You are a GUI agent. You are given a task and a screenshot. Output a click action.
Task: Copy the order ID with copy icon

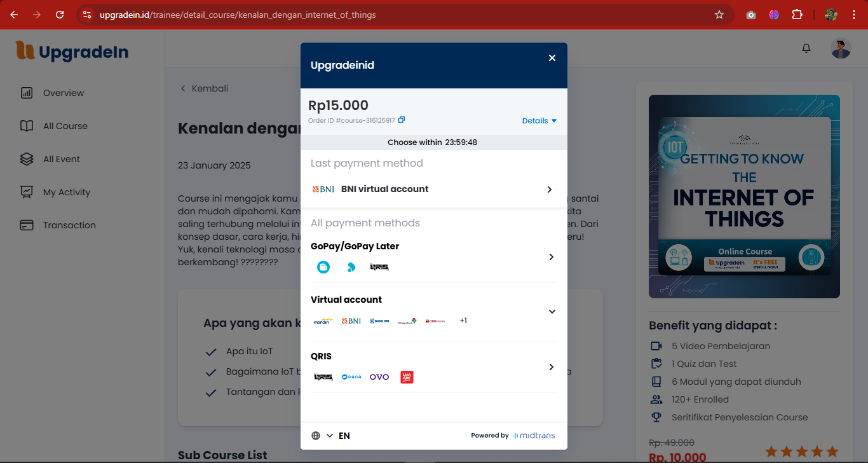(x=402, y=120)
